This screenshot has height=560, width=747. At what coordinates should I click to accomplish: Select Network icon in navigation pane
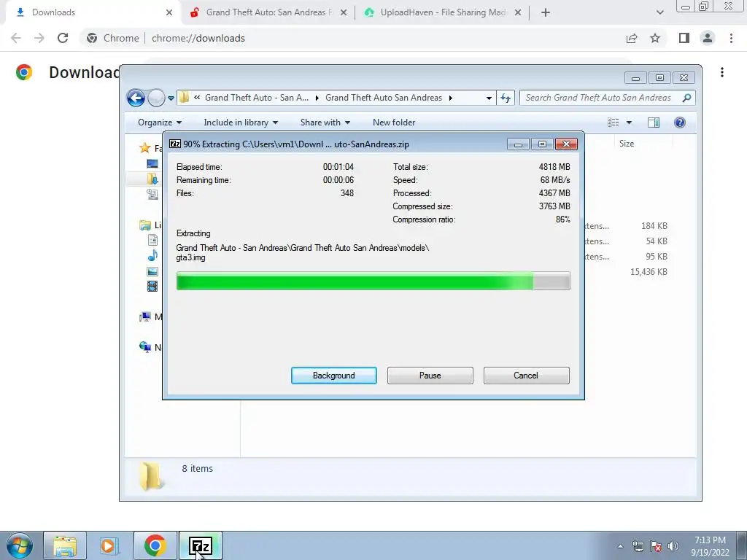point(145,346)
